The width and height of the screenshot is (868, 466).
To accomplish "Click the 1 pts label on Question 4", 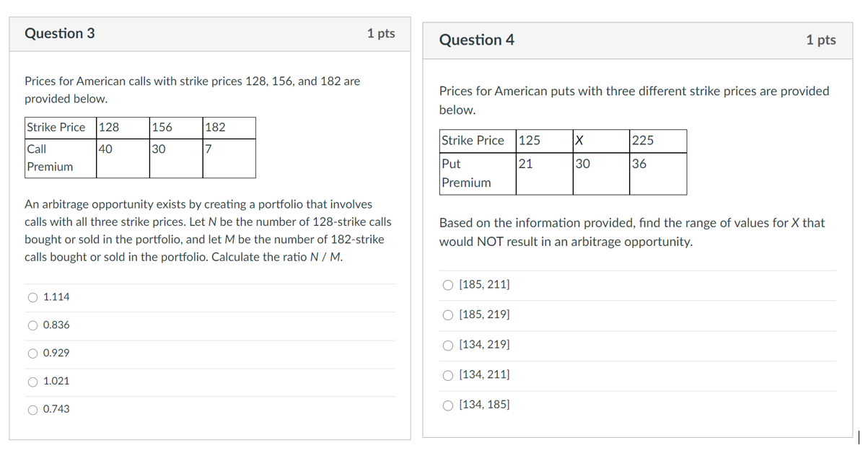I will 821,40.
